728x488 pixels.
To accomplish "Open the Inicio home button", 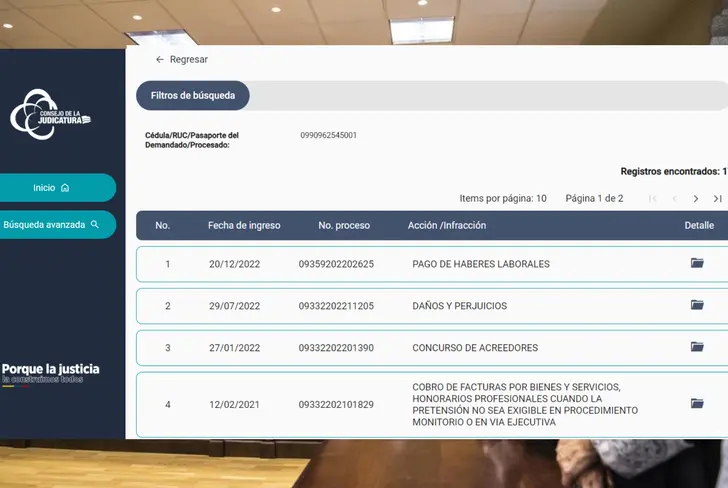I will click(x=56, y=188).
